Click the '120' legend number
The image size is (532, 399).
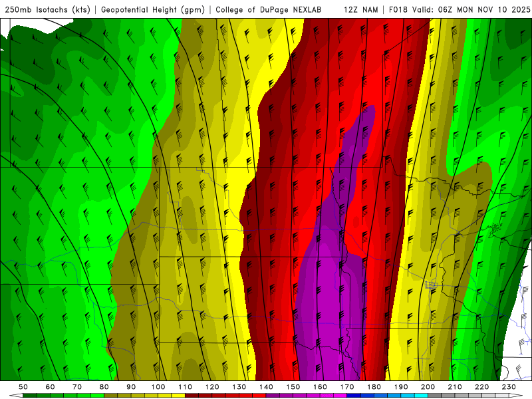click(x=212, y=387)
